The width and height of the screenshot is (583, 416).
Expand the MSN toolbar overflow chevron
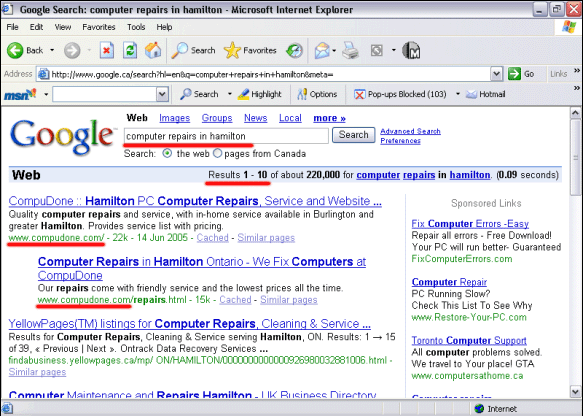coord(577,88)
